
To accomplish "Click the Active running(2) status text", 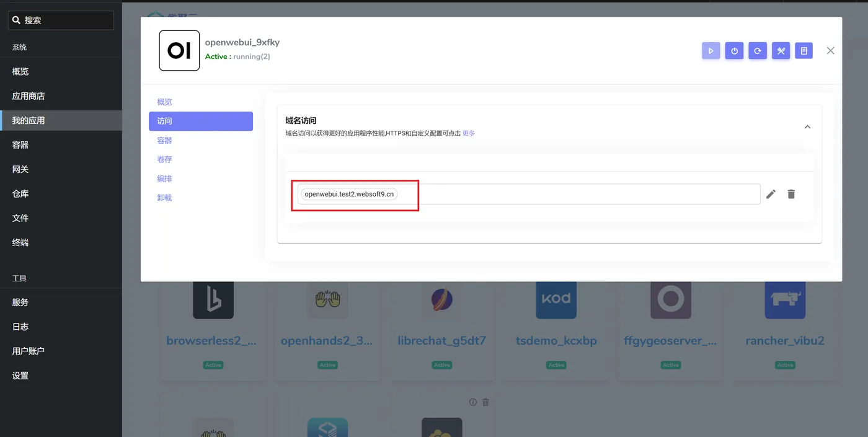I will [237, 56].
